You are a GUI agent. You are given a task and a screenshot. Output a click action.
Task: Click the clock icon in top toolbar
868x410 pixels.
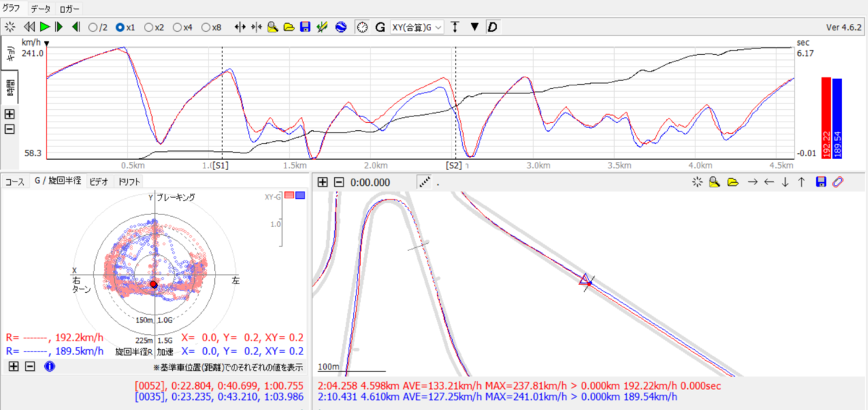point(362,27)
